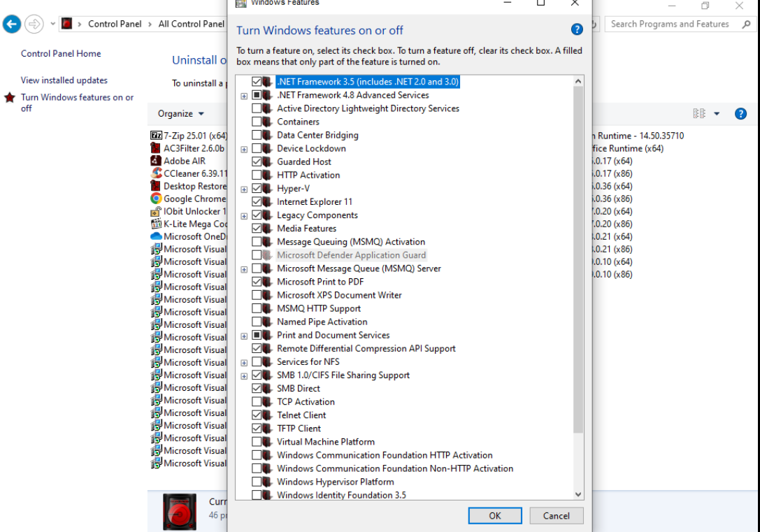
Task: Expand Microsoft Message Queue (MSMQ) Server
Action: 244,269
